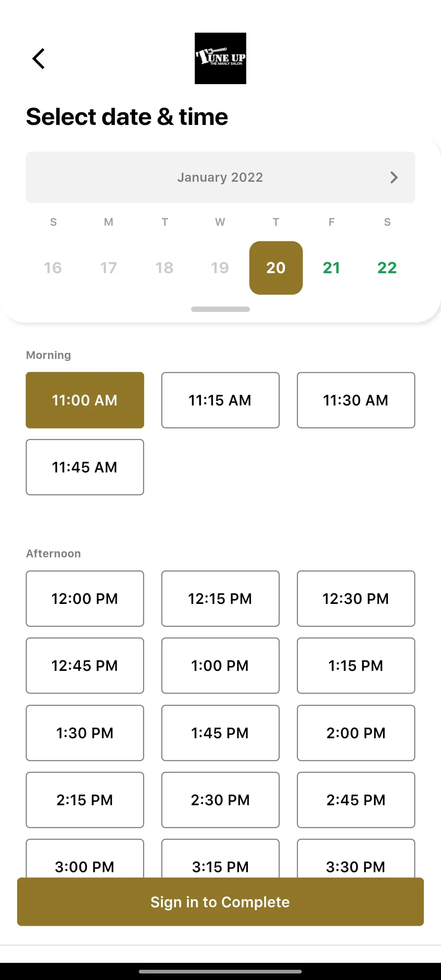Tap the back arrow icon
441x980 pixels.
click(39, 59)
